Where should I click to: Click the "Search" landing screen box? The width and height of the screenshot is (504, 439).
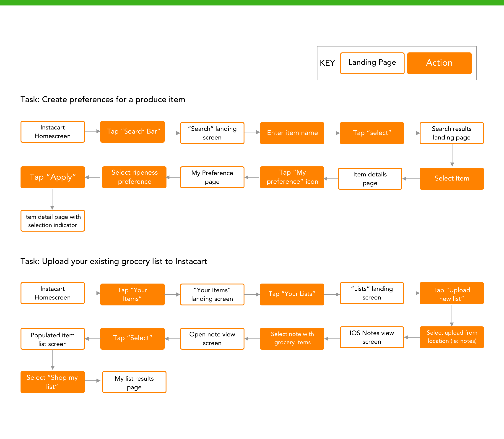(212, 133)
